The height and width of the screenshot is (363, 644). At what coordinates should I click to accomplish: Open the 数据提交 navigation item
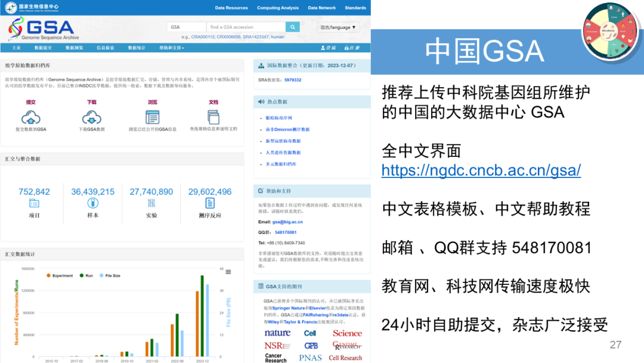point(43,48)
